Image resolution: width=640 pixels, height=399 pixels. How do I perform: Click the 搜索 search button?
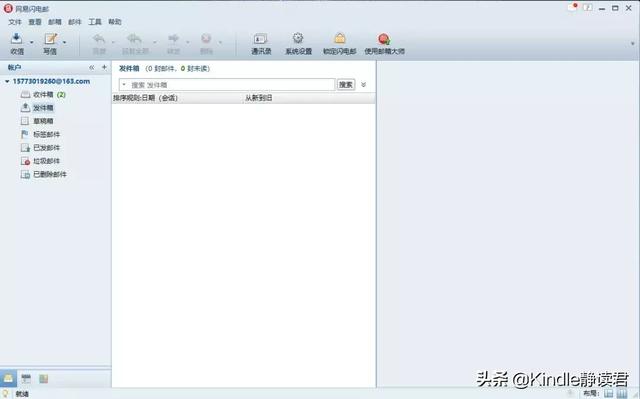click(x=346, y=85)
